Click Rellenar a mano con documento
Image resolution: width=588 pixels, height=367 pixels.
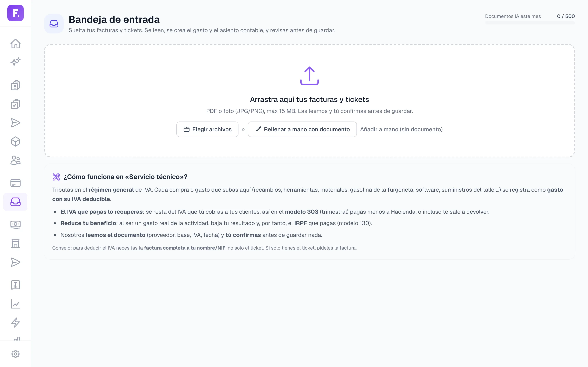pyautogui.click(x=302, y=129)
